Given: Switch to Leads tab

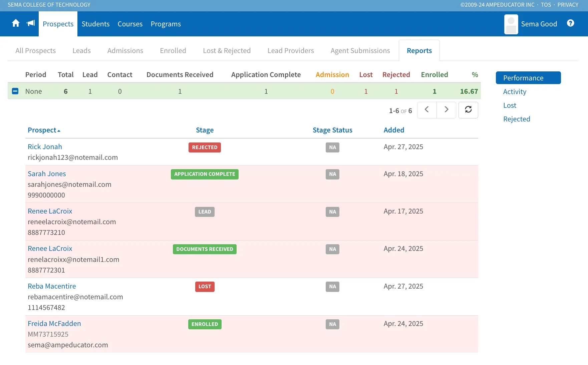Looking at the screenshot, I should click(x=82, y=51).
